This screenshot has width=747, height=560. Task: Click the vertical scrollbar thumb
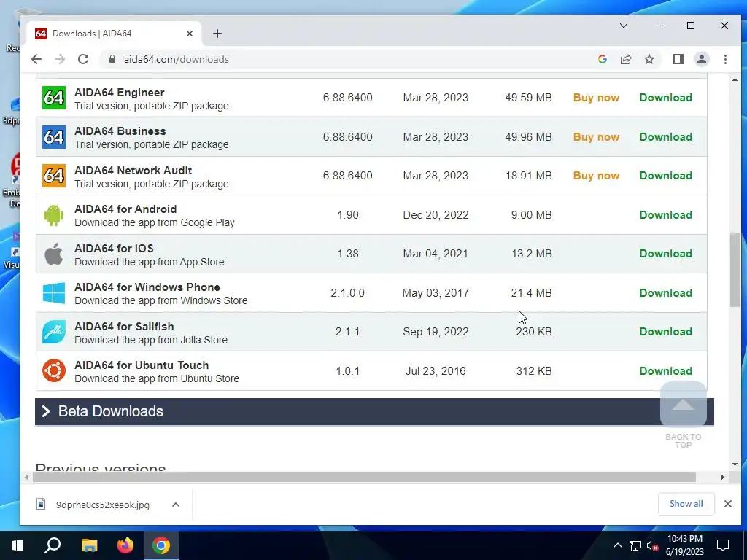coord(735,270)
